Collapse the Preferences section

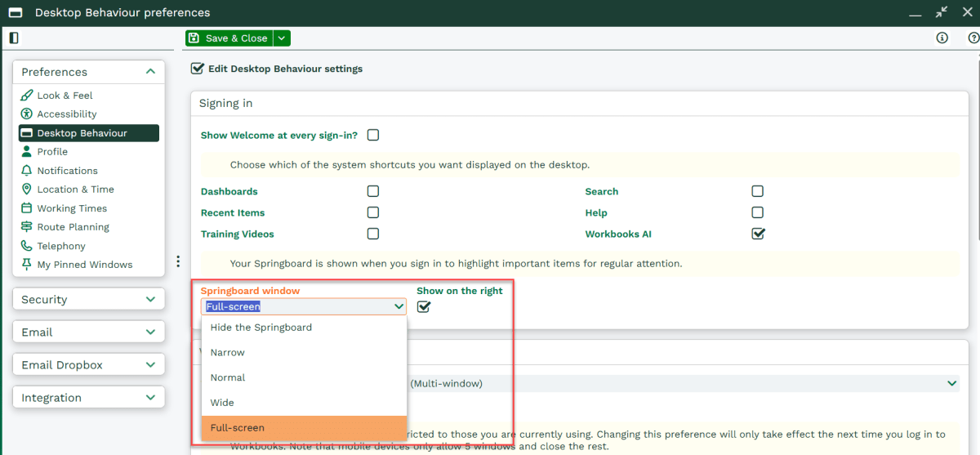pos(150,72)
